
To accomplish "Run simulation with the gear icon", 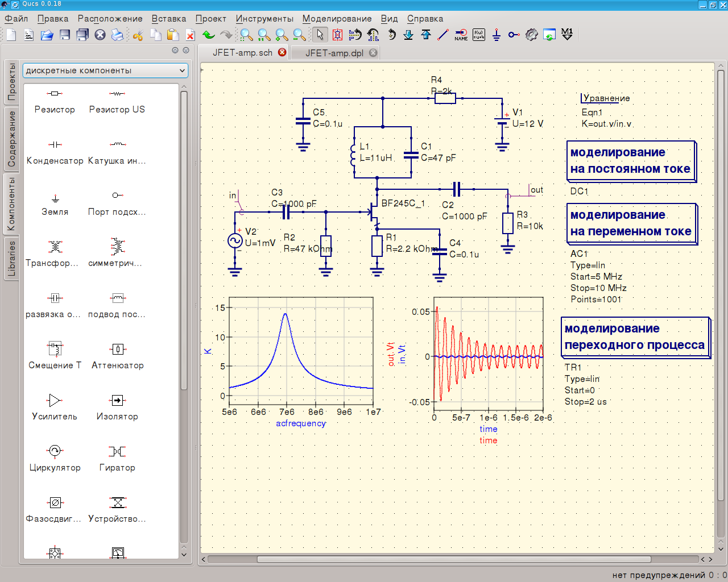I will click(531, 35).
